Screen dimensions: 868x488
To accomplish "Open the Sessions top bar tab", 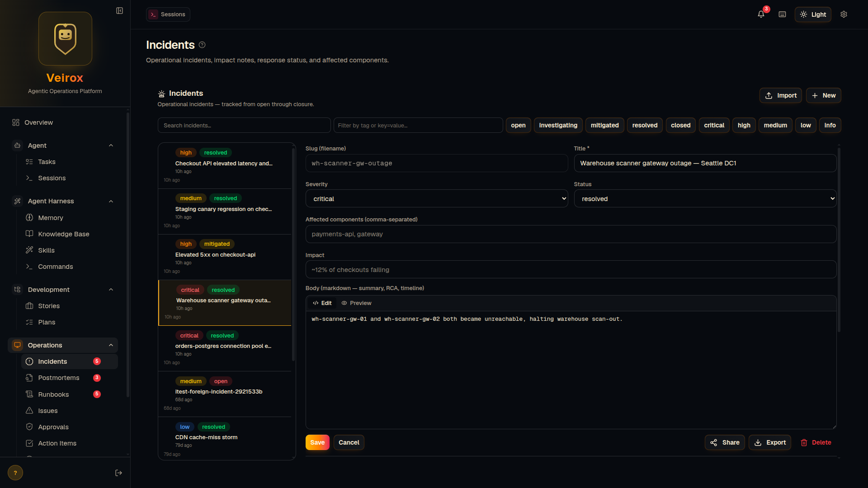I will pos(168,14).
